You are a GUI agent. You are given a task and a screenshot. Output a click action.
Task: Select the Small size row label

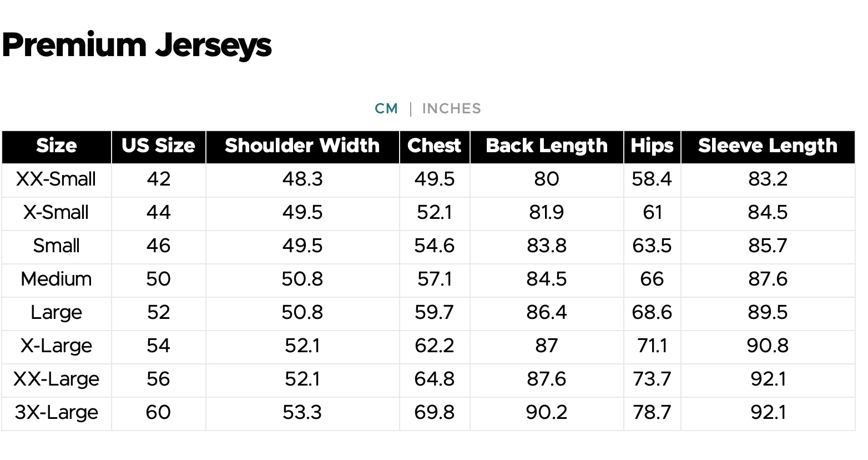pos(56,246)
